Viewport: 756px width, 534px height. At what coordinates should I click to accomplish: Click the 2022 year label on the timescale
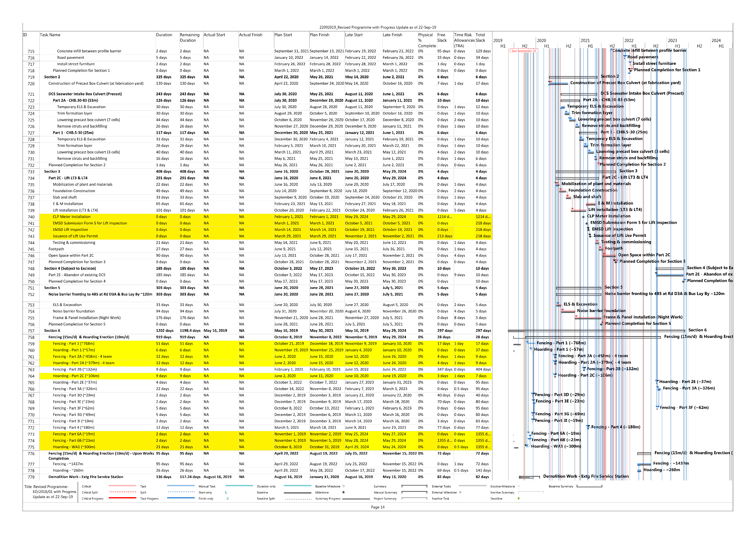629,40
